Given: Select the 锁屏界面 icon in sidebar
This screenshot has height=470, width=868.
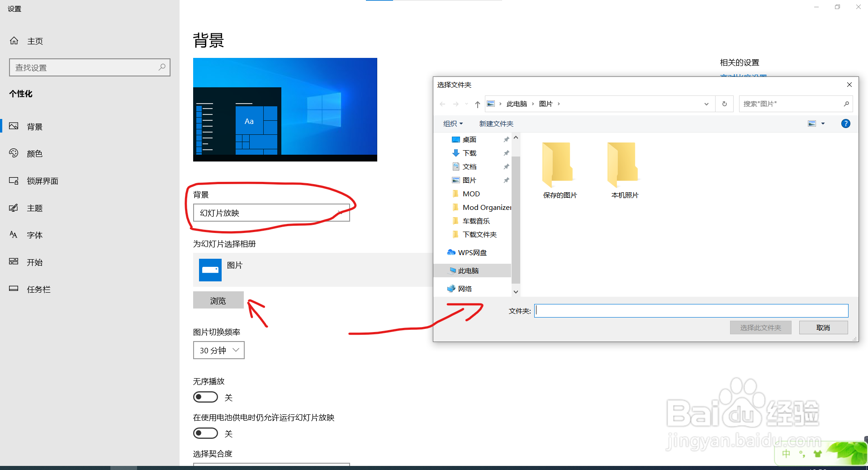Looking at the screenshot, I should [x=14, y=180].
